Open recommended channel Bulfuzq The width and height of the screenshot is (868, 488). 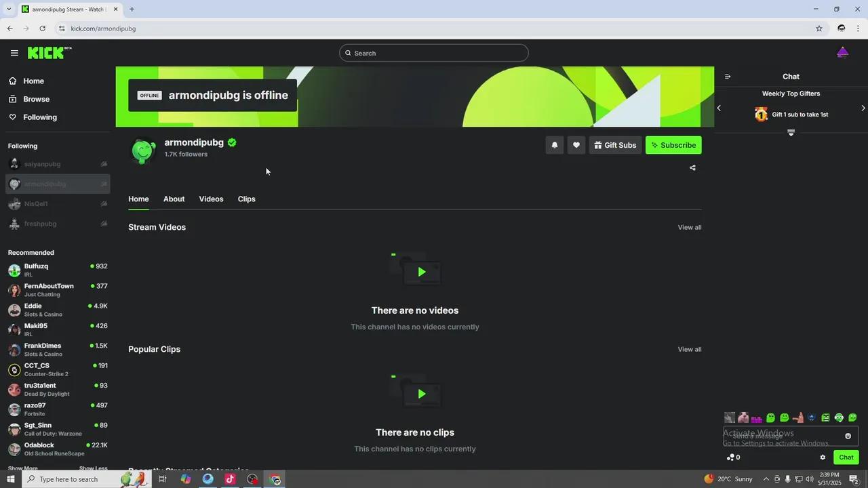pyautogui.click(x=58, y=270)
